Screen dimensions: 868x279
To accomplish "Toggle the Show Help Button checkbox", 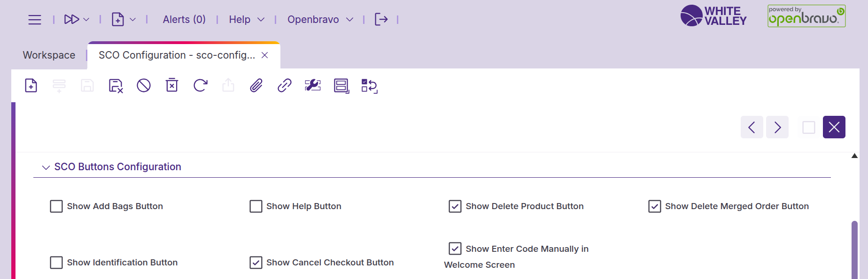I will [256, 206].
